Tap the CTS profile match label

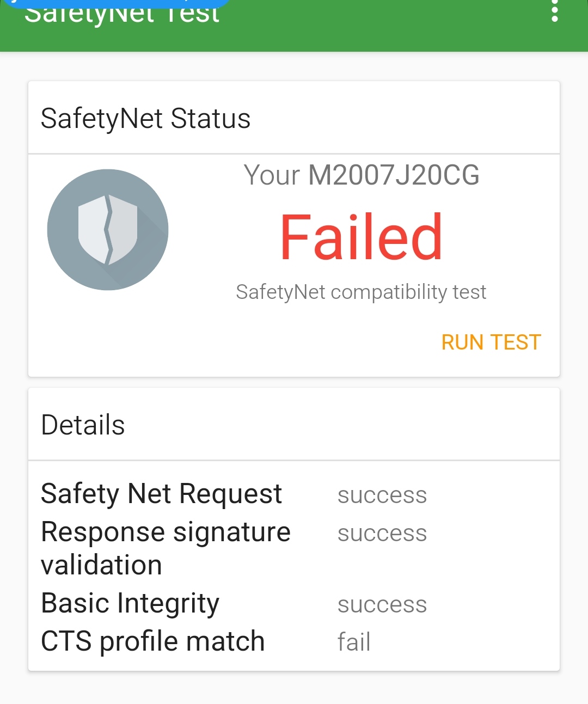152,641
